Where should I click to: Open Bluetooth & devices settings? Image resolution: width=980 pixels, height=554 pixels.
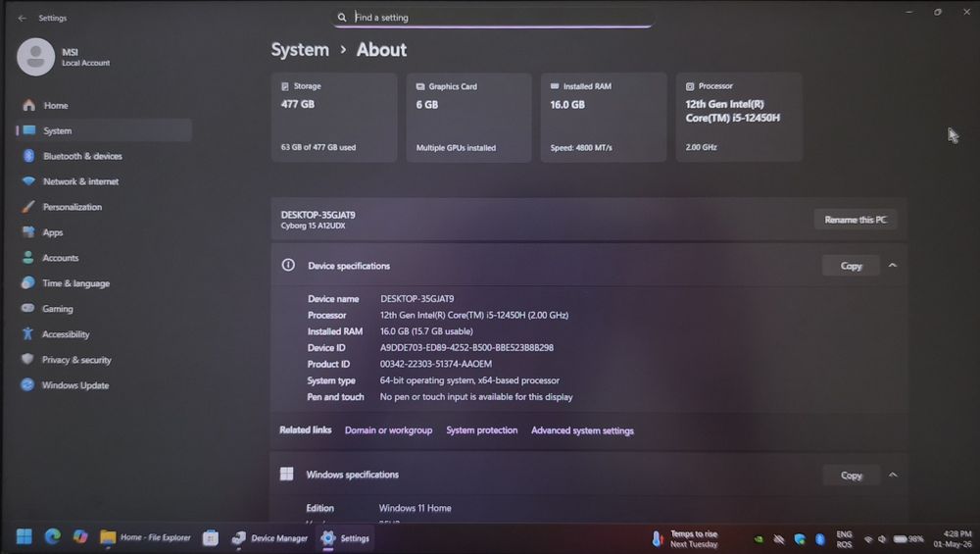point(104,156)
